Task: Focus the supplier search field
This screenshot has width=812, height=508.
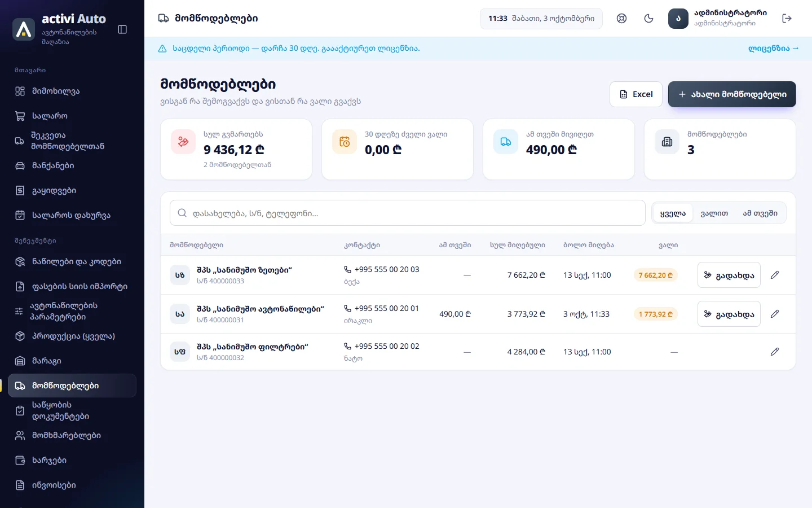Action: [x=407, y=213]
